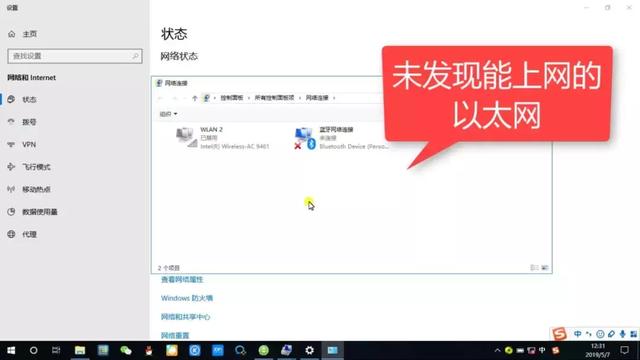Switch to large icons view in Network Connections
The width and height of the screenshot is (640, 360).
coord(544,268)
